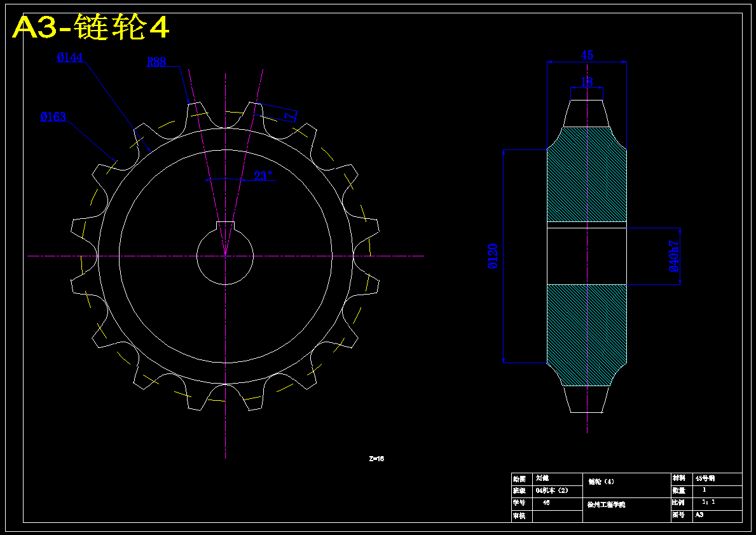Click the 18 tooth-tip width dimension
Viewport: 756px width, 535px height.
point(587,82)
